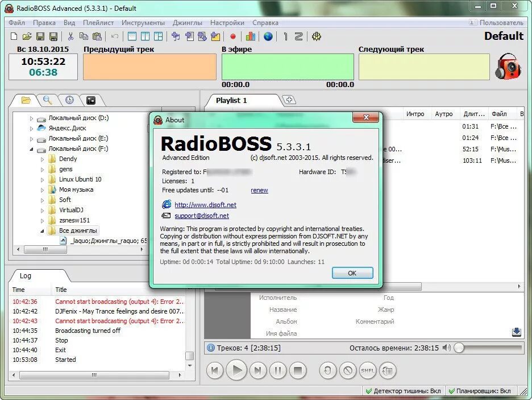Add a new playlist with plus tab
The width and height of the screenshot is (532, 400).
[x=289, y=100]
